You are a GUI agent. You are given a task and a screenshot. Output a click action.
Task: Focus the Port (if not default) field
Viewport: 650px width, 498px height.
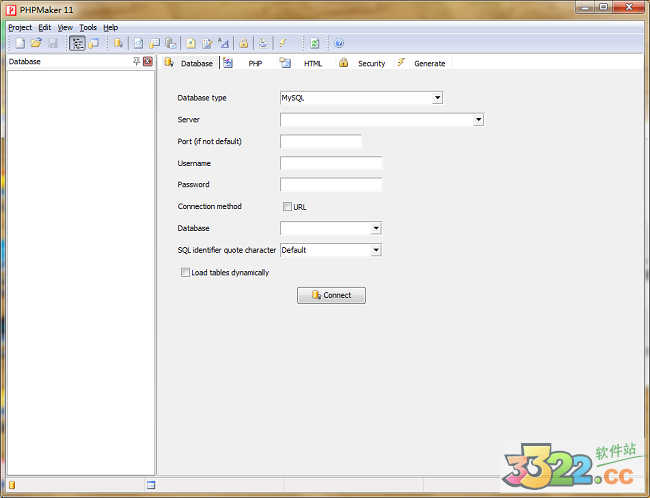[321, 141]
